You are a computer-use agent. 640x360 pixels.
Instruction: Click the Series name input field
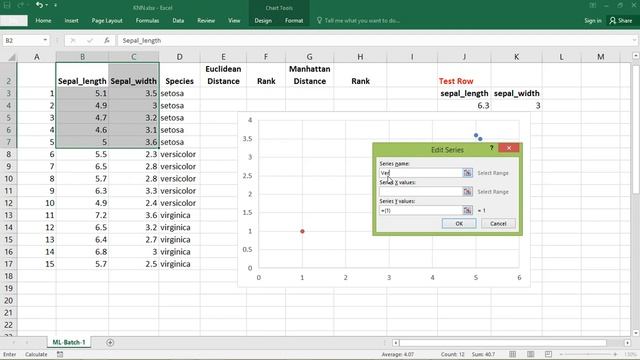(420, 173)
